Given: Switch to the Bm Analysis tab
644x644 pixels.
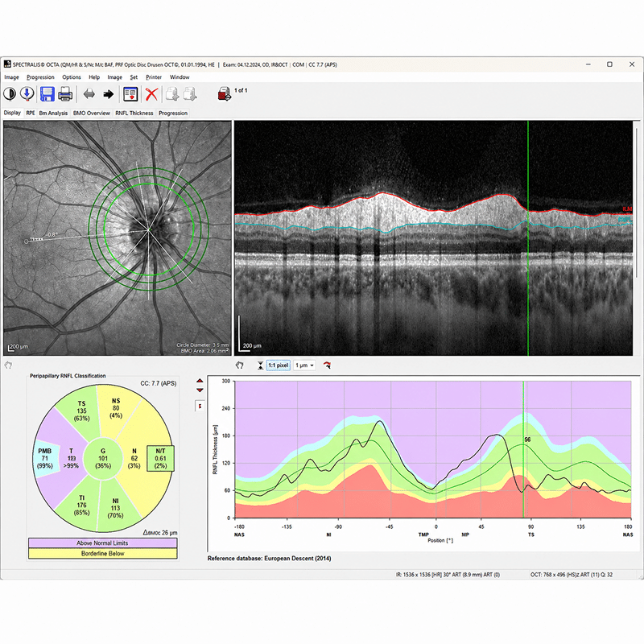Looking at the screenshot, I should [x=53, y=113].
